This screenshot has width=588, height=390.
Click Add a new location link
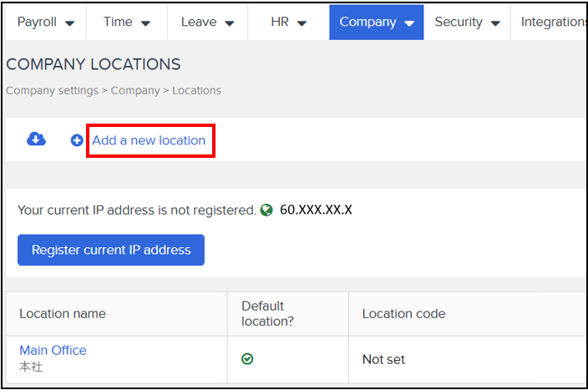coord(149,140)
